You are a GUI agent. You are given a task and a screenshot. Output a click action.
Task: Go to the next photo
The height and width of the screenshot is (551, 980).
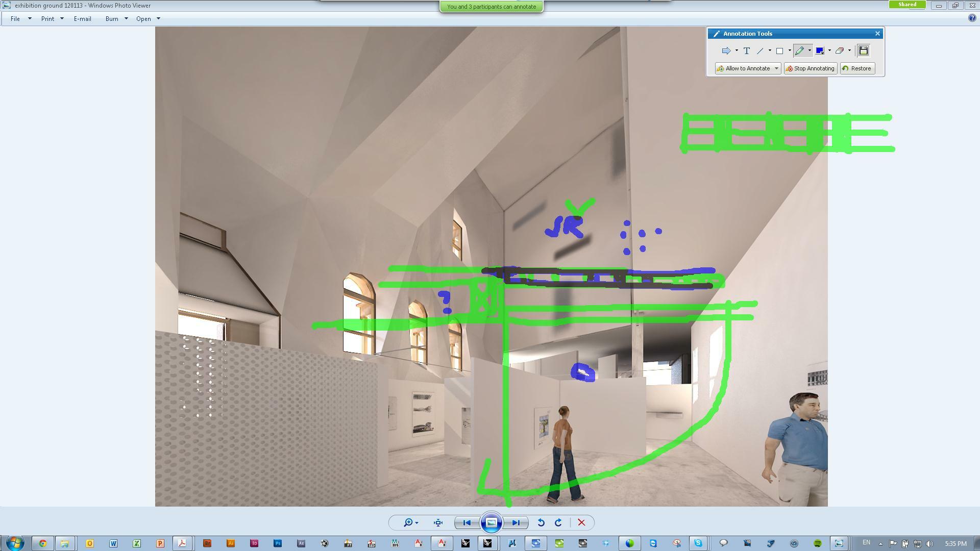516,522
